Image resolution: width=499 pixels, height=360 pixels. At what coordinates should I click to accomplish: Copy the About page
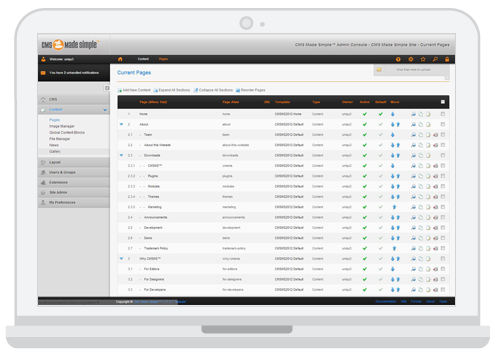[421, 124]
